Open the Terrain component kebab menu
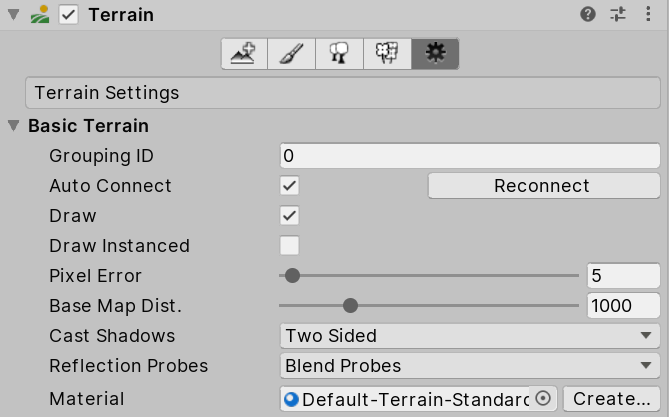Viewport: 669px width, 417px height. [x=648, y=15]
